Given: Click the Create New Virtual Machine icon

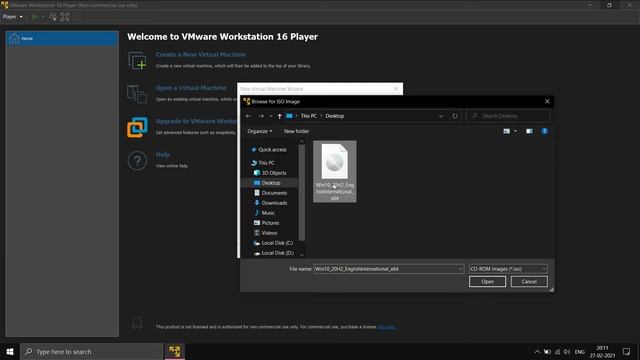Looking at the screenshot, I should point(137,60).
